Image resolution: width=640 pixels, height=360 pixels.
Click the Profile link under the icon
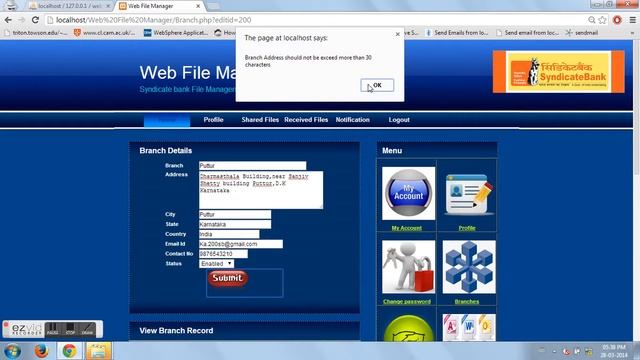pyautogui.click(x=467, y=228)
